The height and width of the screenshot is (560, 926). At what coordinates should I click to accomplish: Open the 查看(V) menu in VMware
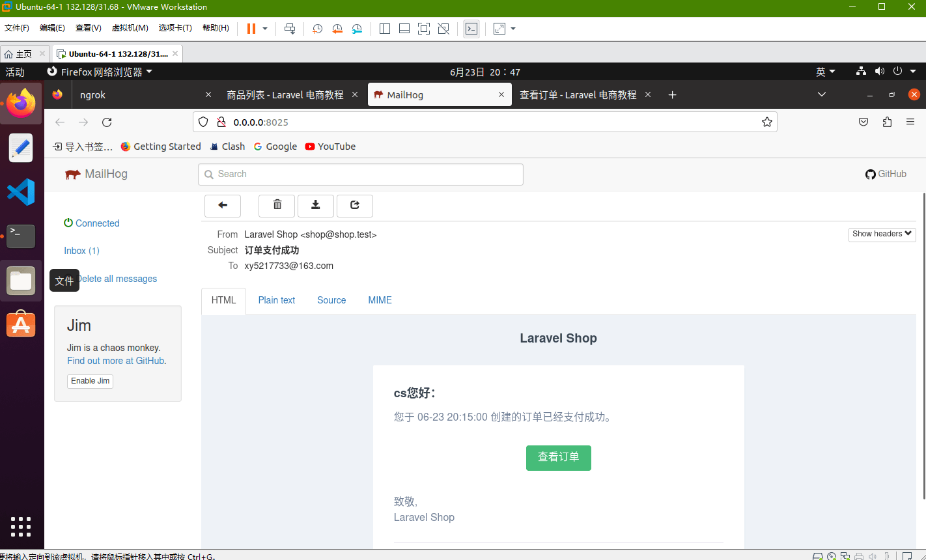(89, 28)
